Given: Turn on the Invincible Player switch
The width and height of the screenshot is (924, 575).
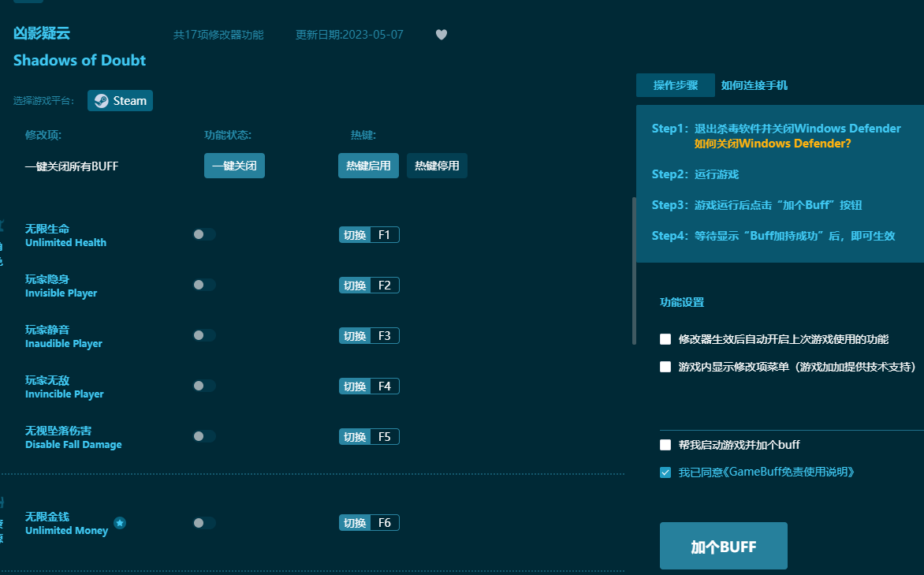Looking at the screenshot, I should tap(203, 386).
